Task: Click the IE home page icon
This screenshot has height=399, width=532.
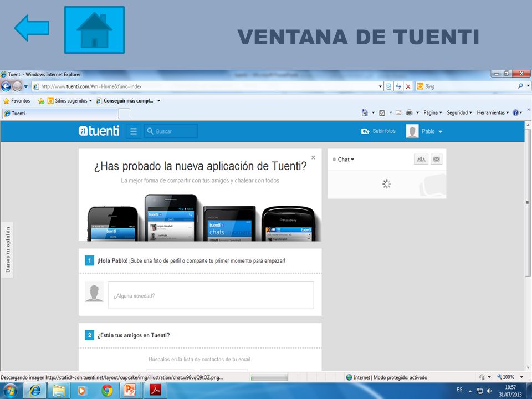Action: click(365, 112)
